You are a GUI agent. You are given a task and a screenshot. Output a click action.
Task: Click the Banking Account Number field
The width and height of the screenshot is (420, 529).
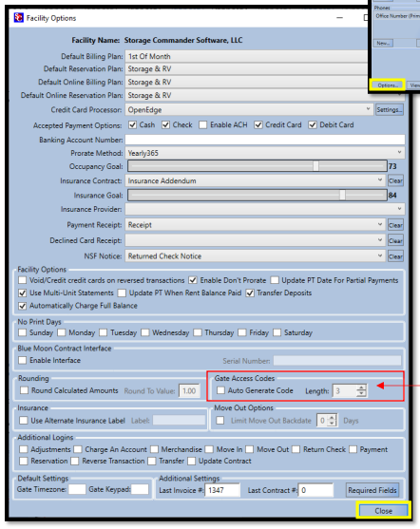point(265,140)
